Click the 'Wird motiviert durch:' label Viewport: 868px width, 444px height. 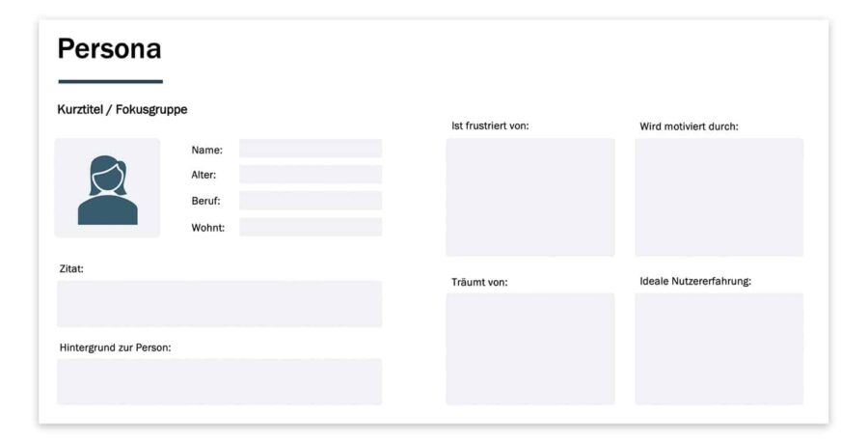[x=689, y=126]
